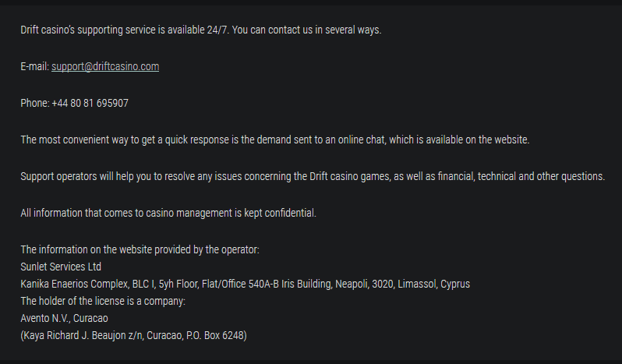Click the Avento N.V., Curacao text

point(64,318)
